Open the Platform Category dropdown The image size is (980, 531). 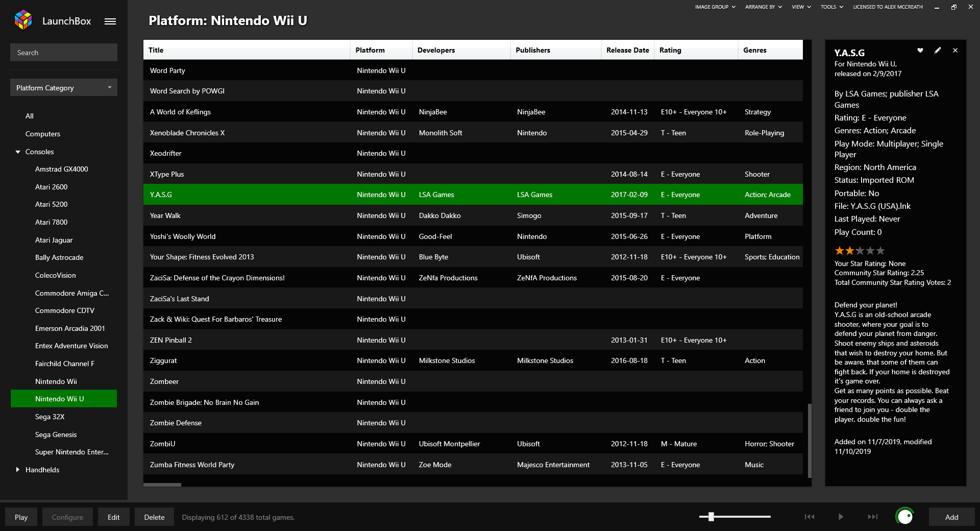click(x=64, y=87)
